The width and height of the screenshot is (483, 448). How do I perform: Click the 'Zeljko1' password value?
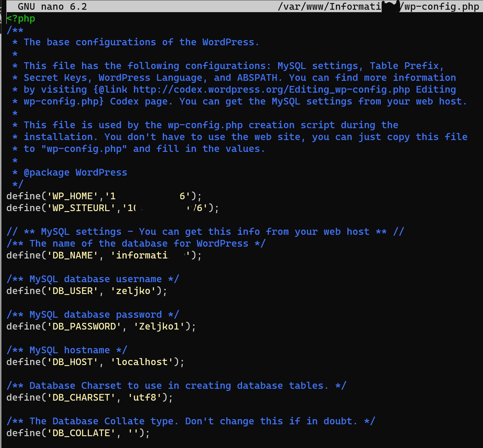tap(159, 327)
